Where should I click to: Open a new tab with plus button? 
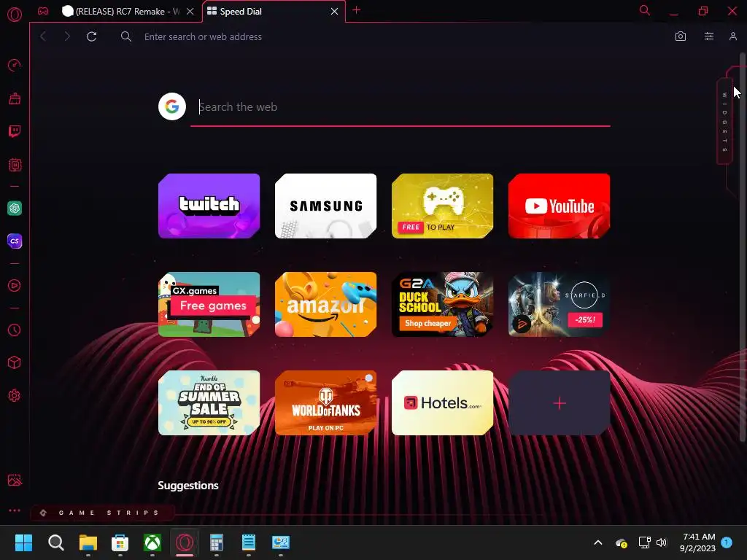[356, 10]
